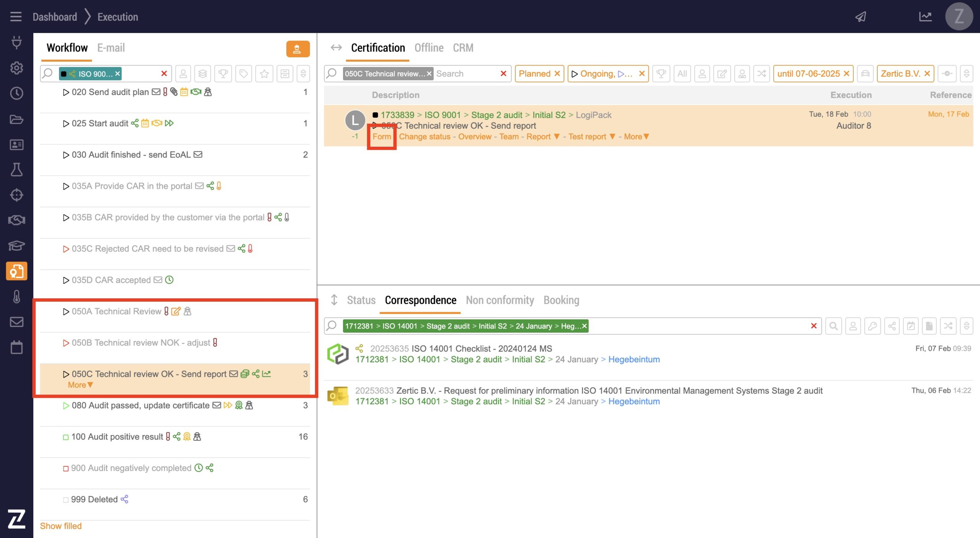Switch to the E-mail tab

pyautogui.click(x=111, y=48)
